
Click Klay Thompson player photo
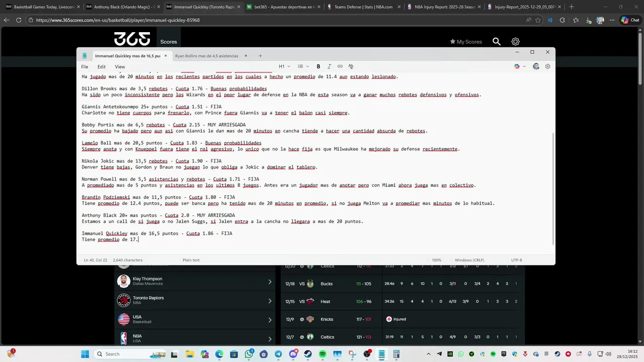[124, 282]
